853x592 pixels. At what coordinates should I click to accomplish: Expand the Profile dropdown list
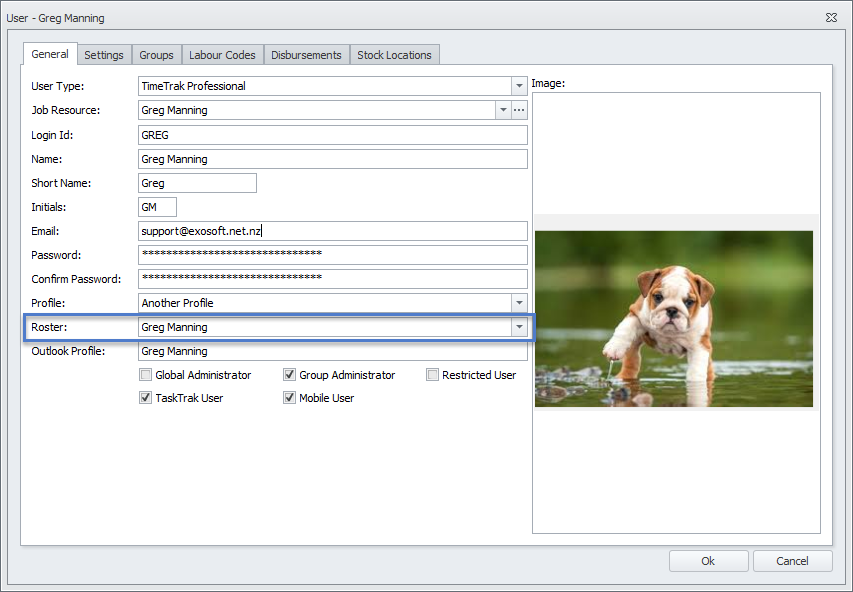tap(518, 303)
